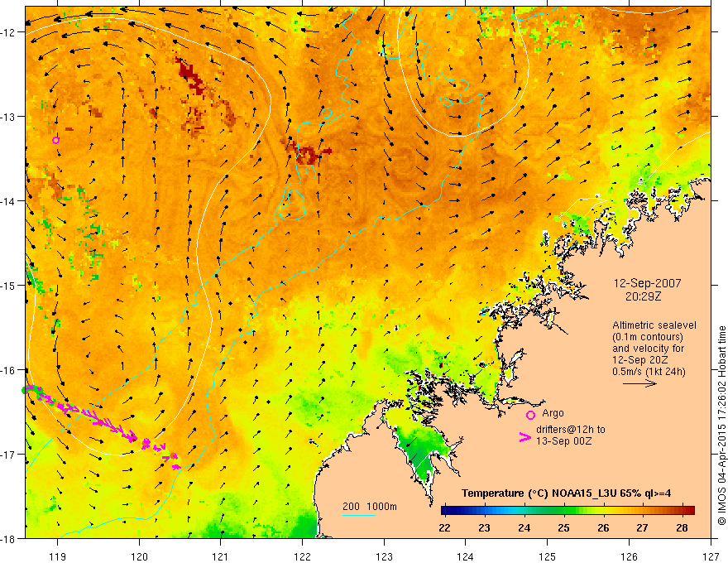Viewport: 728px width, 563px height.
Task: Click longitude axis label 119
Action: [58, 556]
